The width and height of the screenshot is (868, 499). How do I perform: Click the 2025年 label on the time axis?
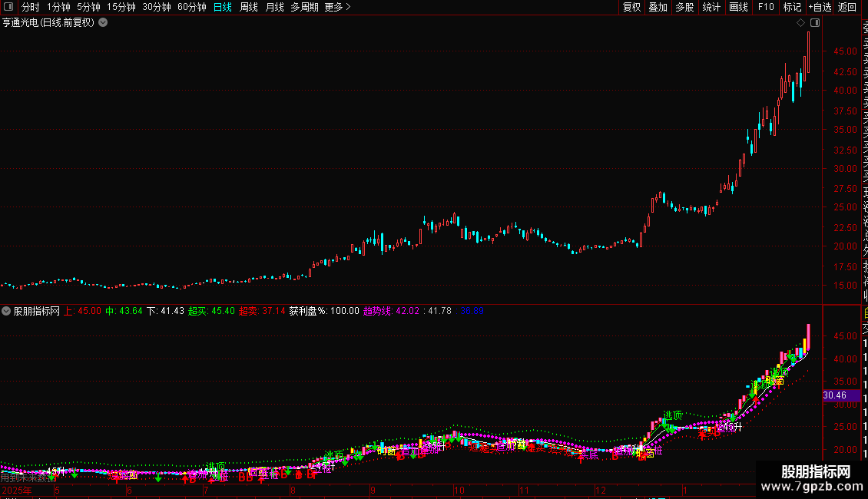17,491
